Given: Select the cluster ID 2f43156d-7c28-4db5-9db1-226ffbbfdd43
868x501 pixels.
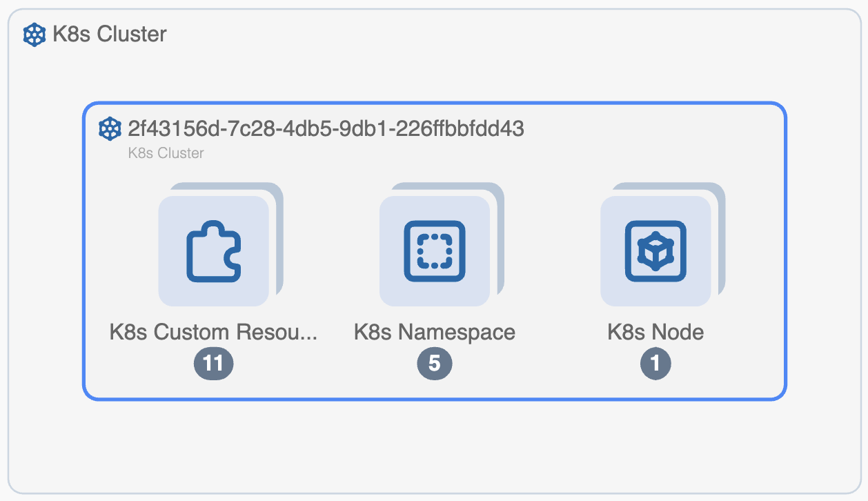Looking at the screenshot, I should [x=326, y=129].
